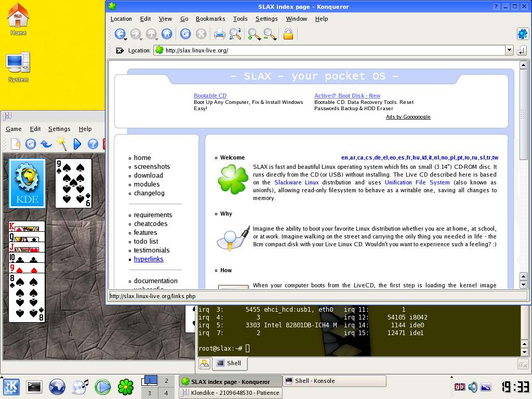Zoom out of the web page
This screenshot has width=532, height=399.
click(x=269, y=34)
